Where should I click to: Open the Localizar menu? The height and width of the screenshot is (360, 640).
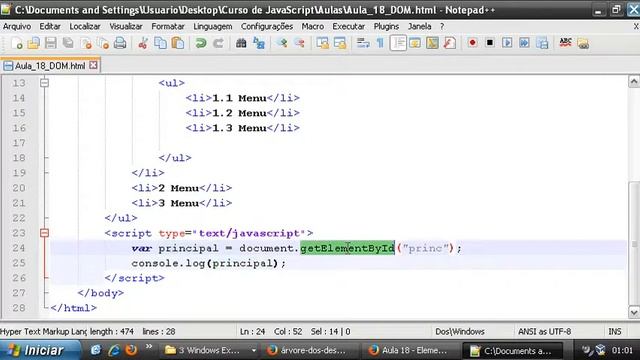(x=84, y=27)
